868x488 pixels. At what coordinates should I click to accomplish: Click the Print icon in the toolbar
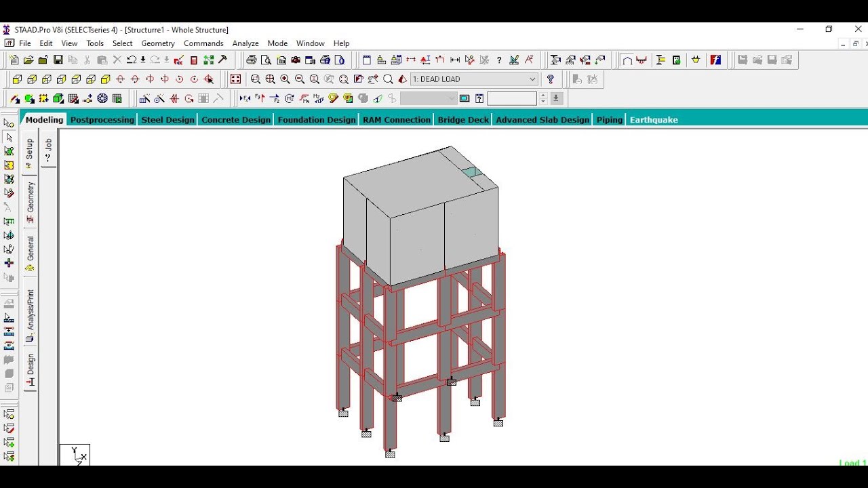tap(252, 60)
